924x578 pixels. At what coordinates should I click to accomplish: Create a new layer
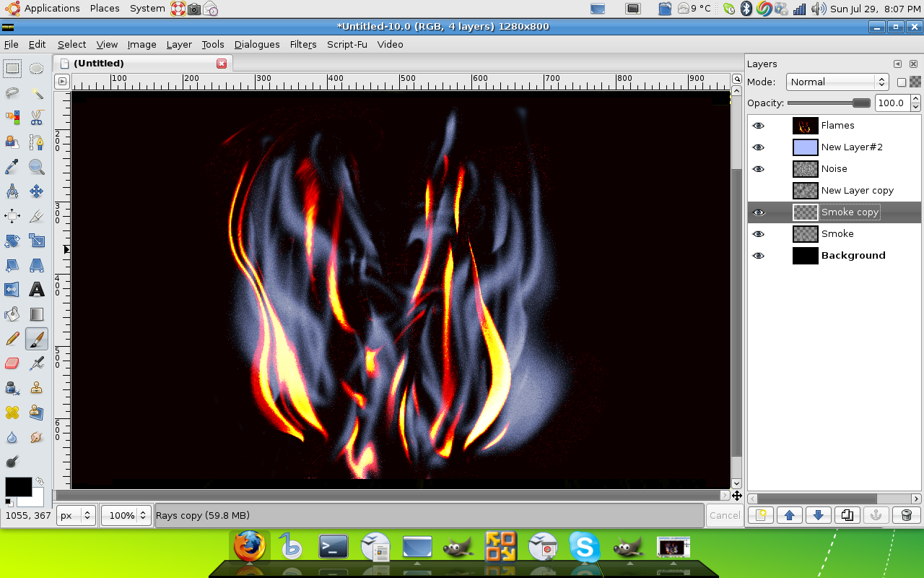760,515
